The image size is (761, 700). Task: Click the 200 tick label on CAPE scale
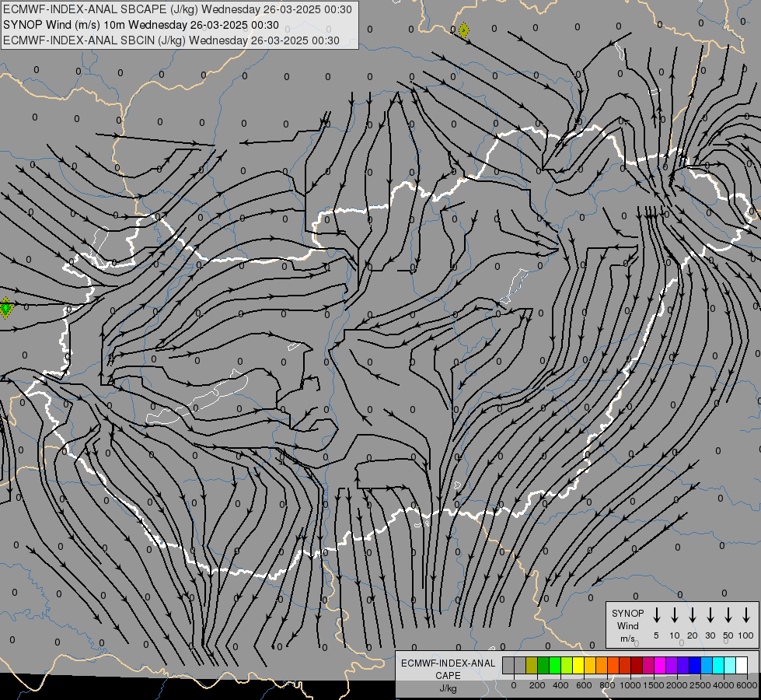(x=537, y=685)
